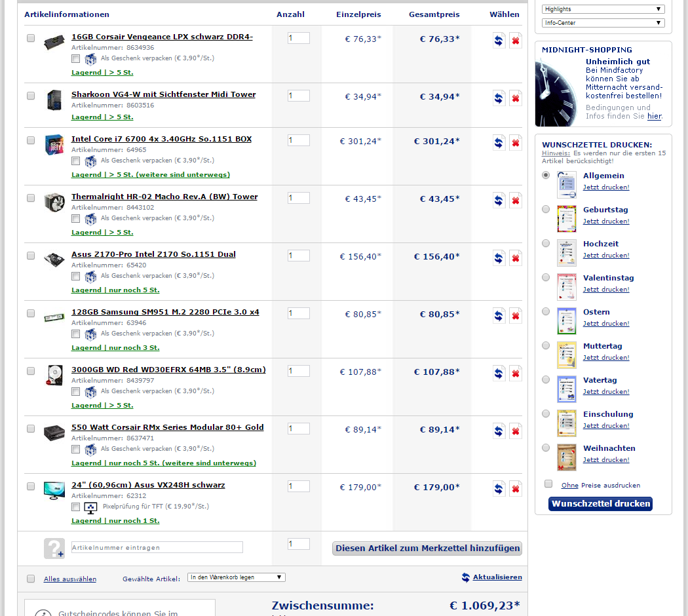Click the Artikelnummer eintragen input field
The image size is (688, 616).
click(x=157, y=548)
